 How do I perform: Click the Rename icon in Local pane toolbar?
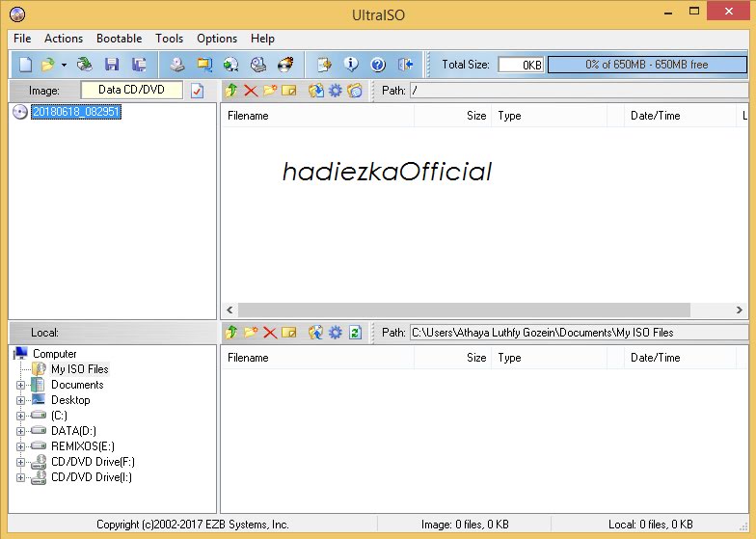click(289, 332)
